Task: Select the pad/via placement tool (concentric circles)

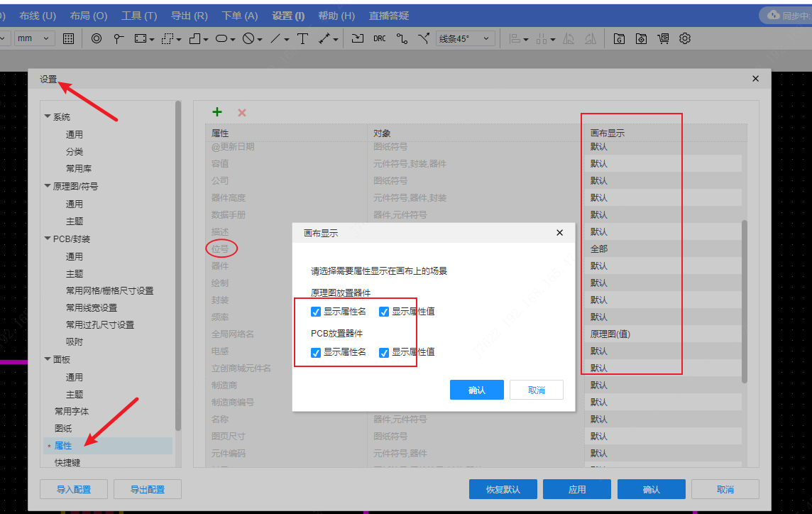Action: [97, 38]
